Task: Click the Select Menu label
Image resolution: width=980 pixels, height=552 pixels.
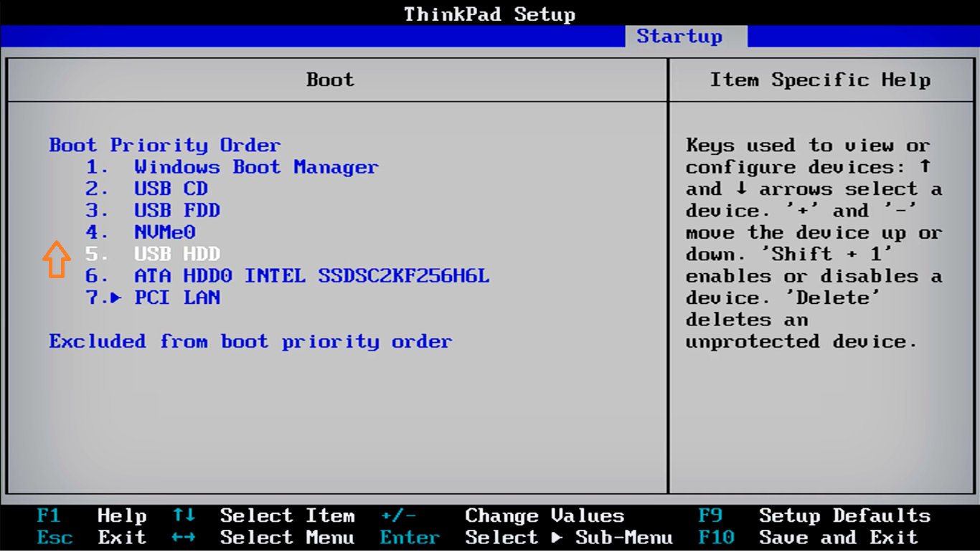Action: pyautogui.click(x=287, y=537)
